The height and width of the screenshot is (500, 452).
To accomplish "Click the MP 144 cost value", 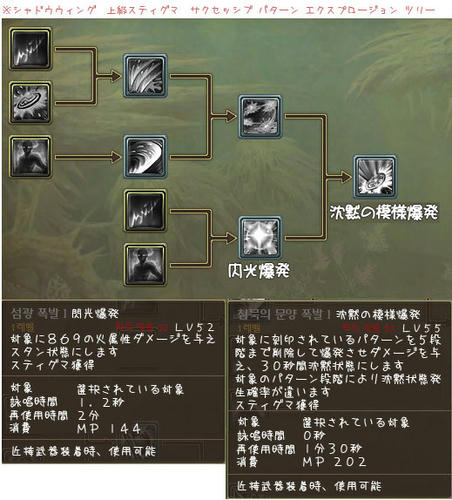I will pos(109,429).
